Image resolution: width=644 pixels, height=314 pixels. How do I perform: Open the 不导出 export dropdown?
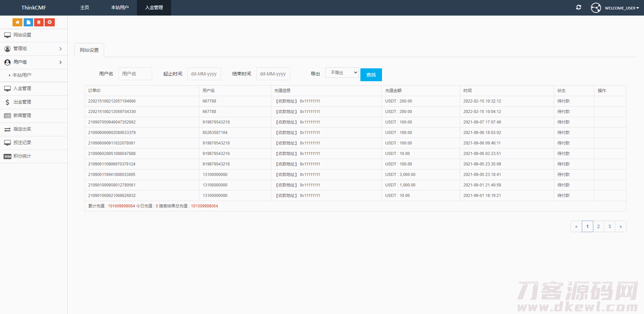[342, 73]
